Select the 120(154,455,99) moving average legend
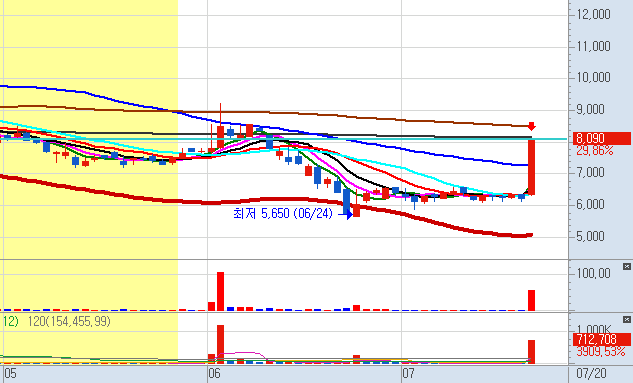This screenshot has width=633, height=383. coord(69,321)
